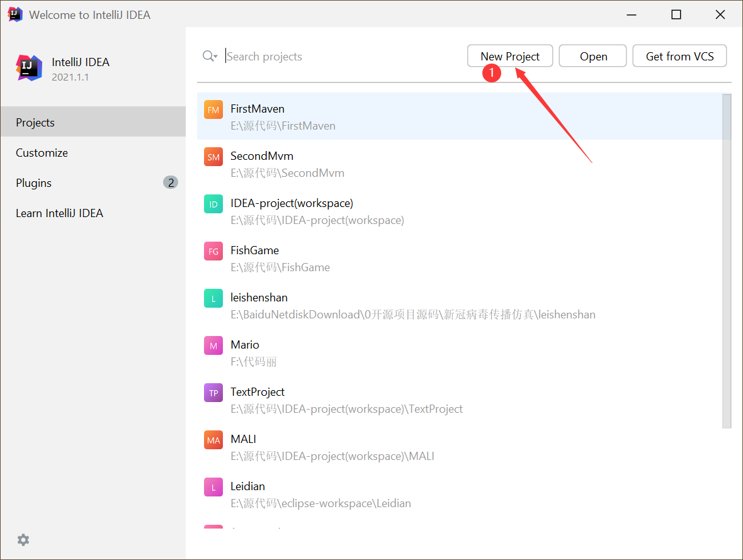Click path E:\源代码\FirstMaven
Screen dimensions: 743x560
[283, 126]
